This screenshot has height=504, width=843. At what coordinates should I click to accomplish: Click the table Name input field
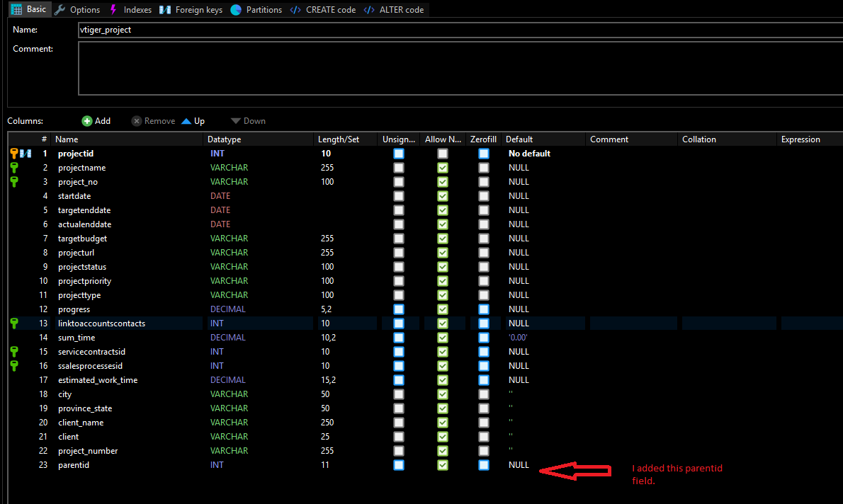[460, 30]
